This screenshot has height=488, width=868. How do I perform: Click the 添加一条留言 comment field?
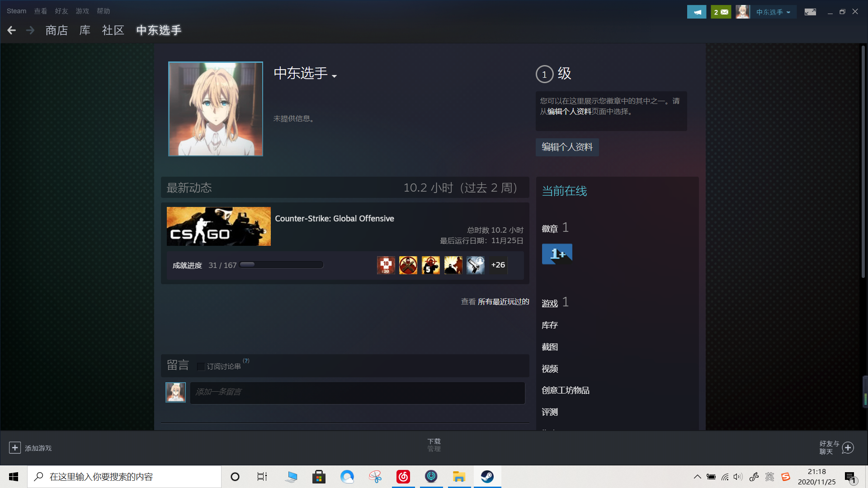click(357, 392)
